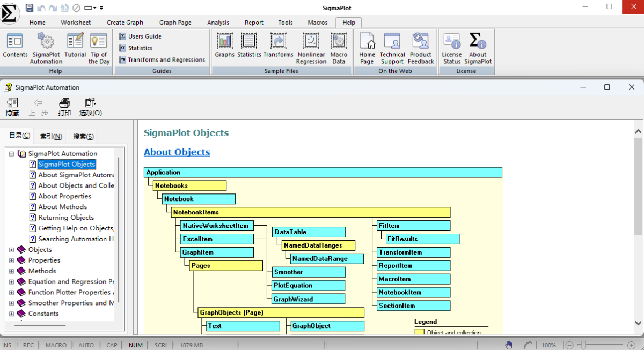Print the help topic (打印)
Viewport: 644px width, 350px height.
[x=64, y=107]
